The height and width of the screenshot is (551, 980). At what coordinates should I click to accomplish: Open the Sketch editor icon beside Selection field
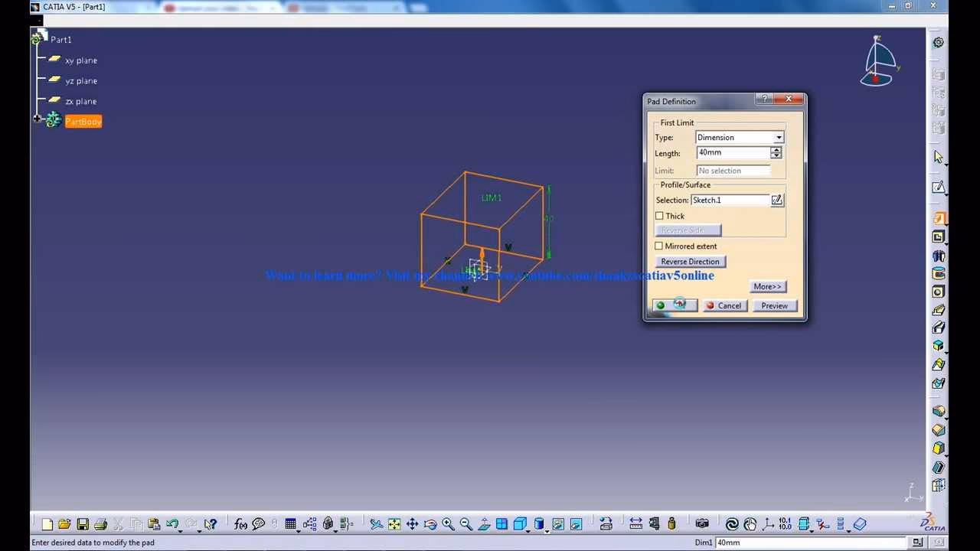pyautogui.click(x=777, y=200)
